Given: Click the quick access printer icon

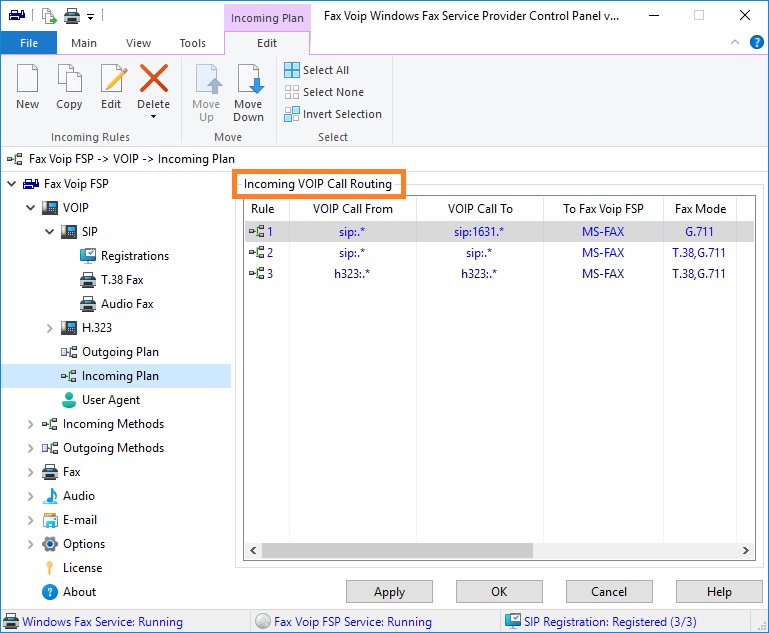Looking at the screenshot, I should tap(72, 16).
